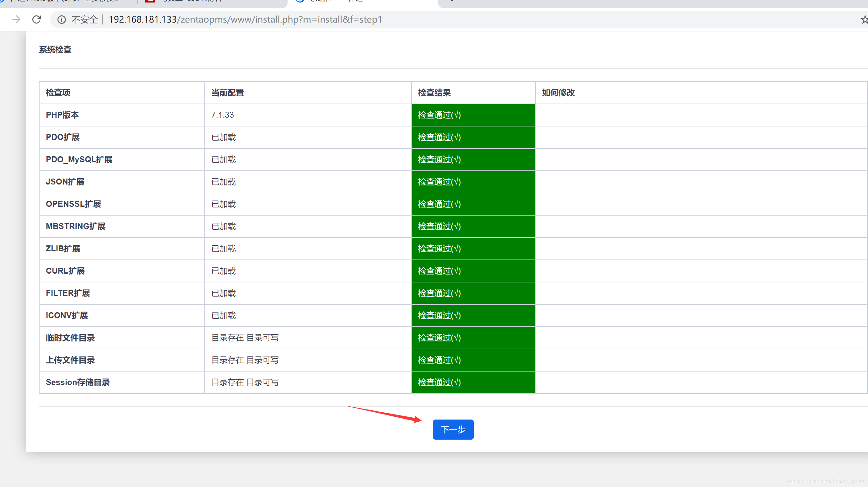This screenshot has height=487, width=868.
Task: Click 检查通过 result in 上传文件目录 row
Action: tap(439, 360)
